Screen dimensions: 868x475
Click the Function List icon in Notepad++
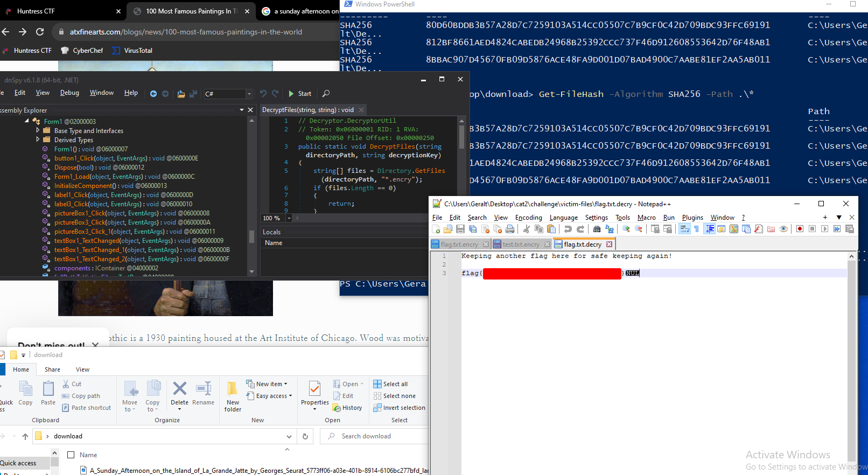[759, 229]
